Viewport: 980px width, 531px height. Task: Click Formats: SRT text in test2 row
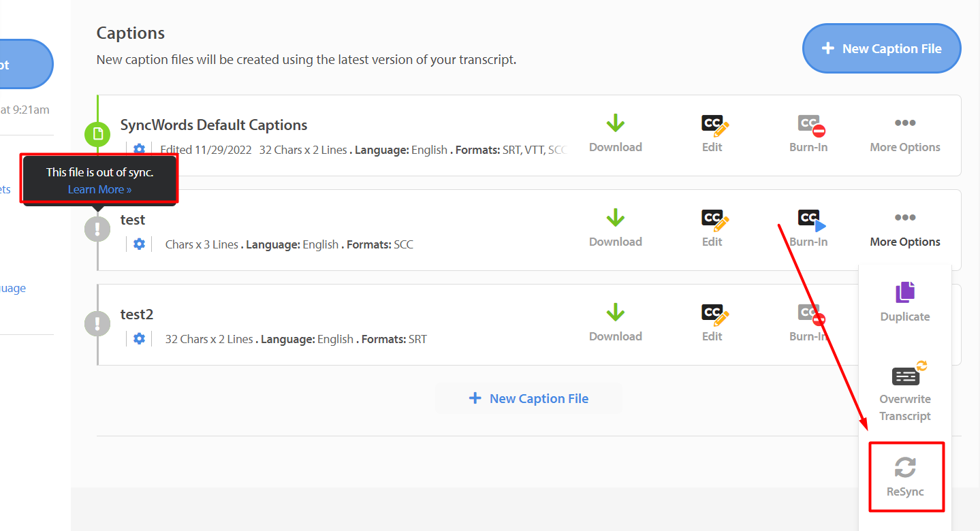(394, 338)
